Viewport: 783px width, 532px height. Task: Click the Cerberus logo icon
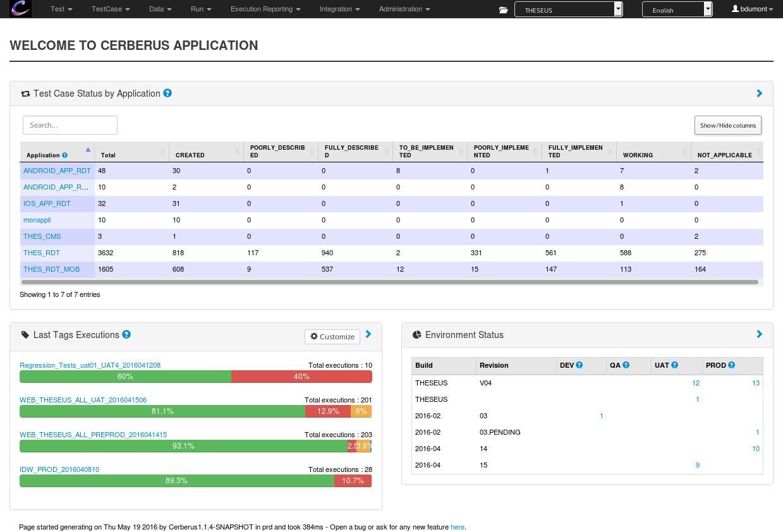(x=21, y=9)
